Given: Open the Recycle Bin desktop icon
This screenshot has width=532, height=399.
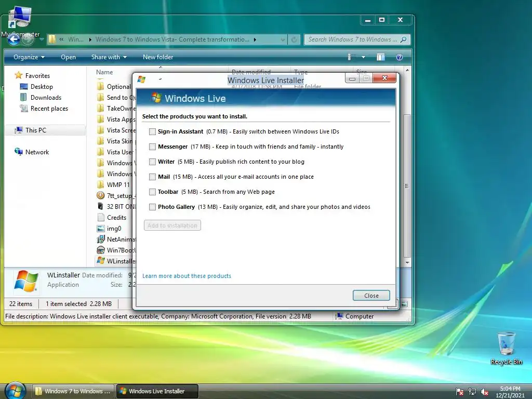Looking at the screenshot, I should click(506, 348).
